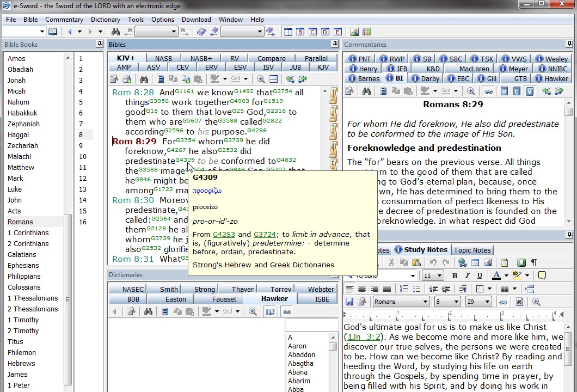Image resolution: width=577 pixels, height=392 pixels.
Task: Click the zoom magnifier in the Dictionaries toolbar
Action: coord(253,312)
